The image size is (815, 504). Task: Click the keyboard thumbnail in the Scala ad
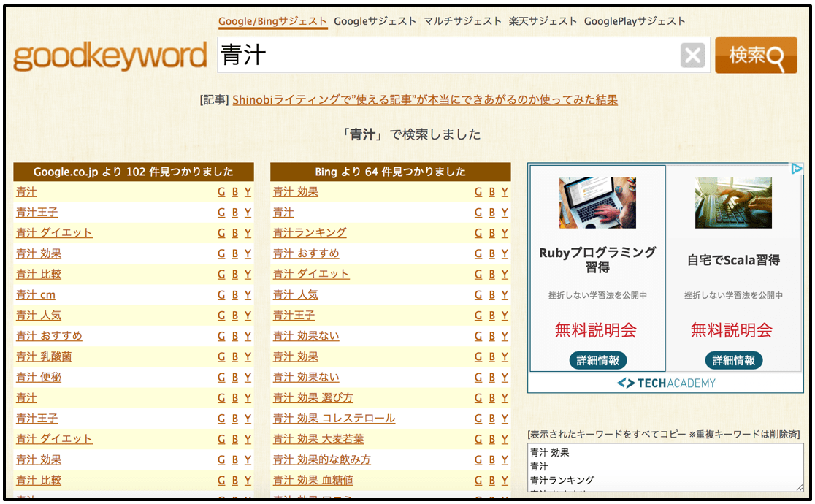point(733,203)
